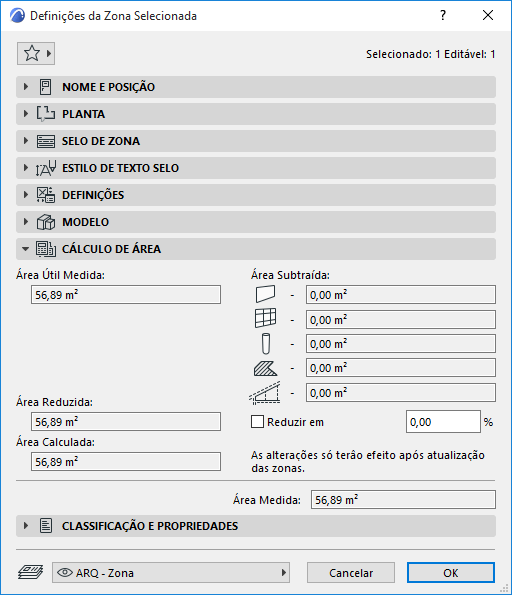Open the Modelo panel header
The height and width of the screenshot is (595, 512).
(x=256, y=222)
